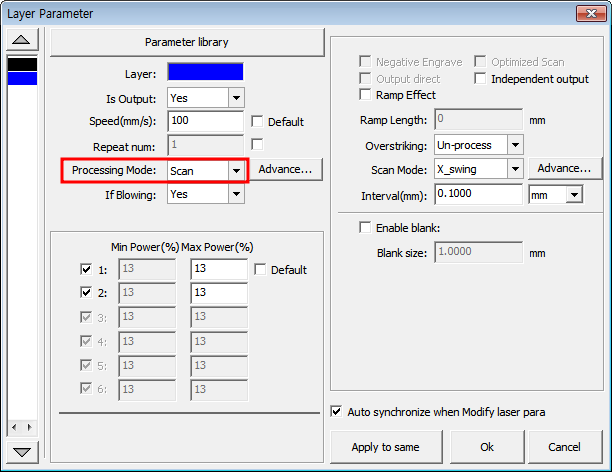Check the Default box next to Speed
Viewport: 612px width, 472px height.
[257, 121]
